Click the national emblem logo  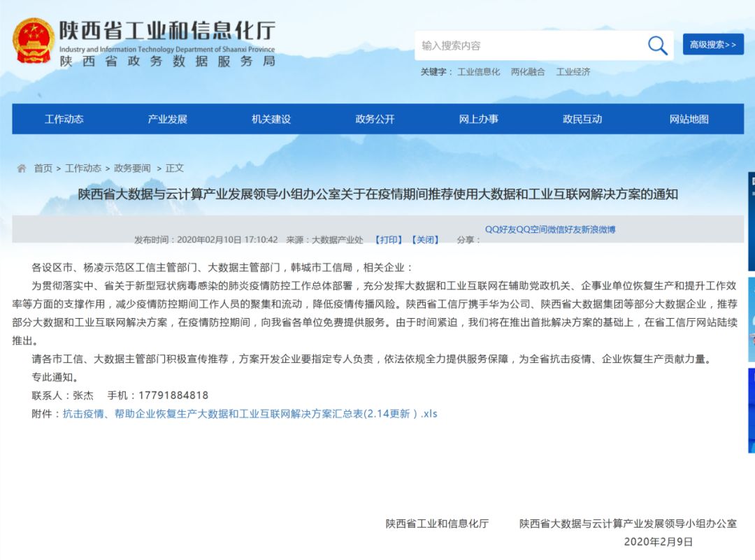[x=33, y=41]
